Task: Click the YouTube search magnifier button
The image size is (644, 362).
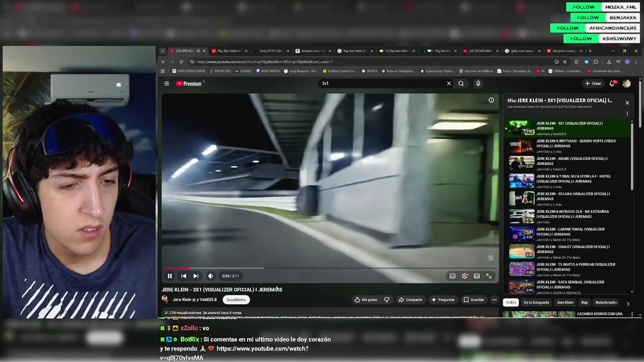Action: click(461, 83)
